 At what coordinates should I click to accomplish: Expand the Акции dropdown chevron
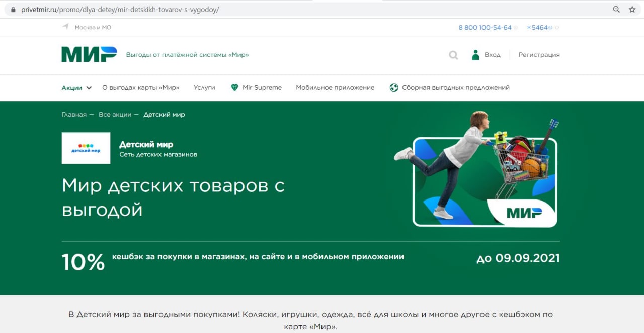89,88
